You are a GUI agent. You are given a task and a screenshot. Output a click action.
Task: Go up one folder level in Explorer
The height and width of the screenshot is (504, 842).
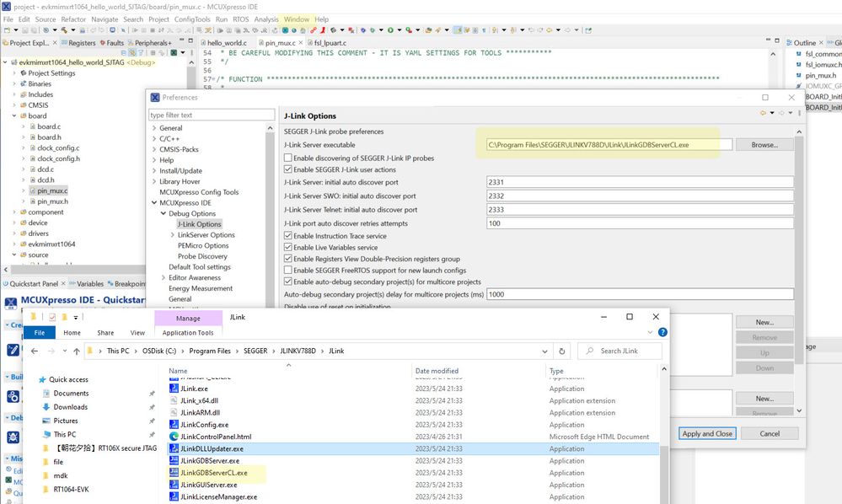coord(76,351)
